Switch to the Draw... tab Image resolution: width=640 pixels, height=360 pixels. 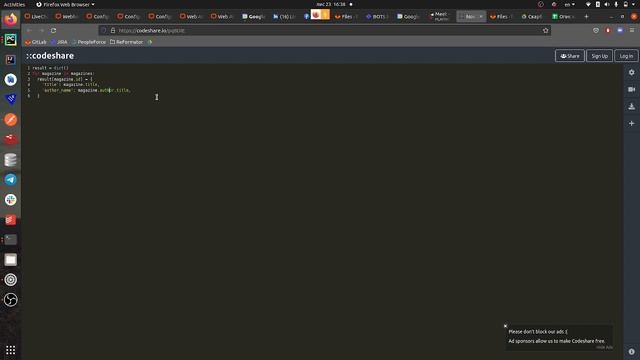pyautogui.click(x=564, y=17)
